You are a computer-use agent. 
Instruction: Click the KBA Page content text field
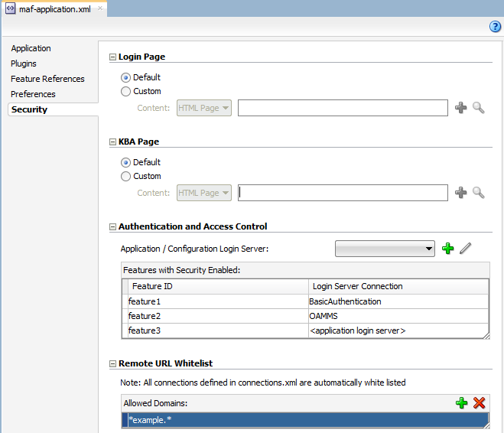pyautogui.click(x=343, y=193)
